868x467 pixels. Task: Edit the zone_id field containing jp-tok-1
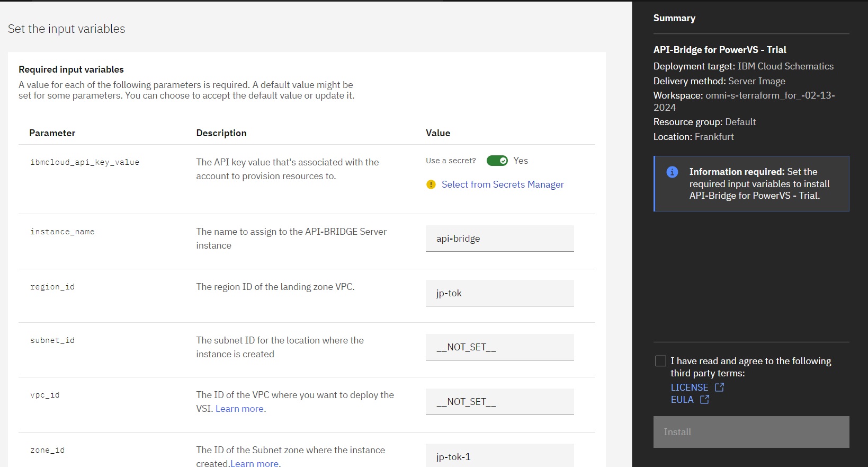[x=500, y=456]
